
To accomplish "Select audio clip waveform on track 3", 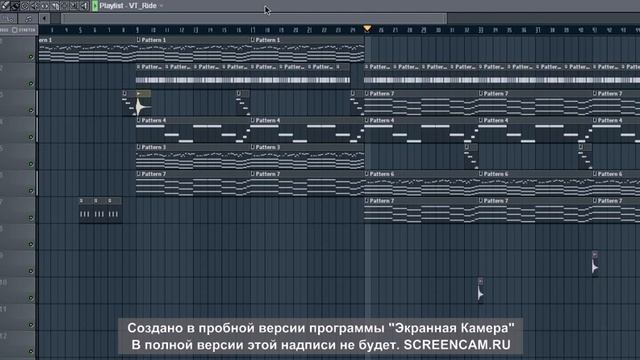I will click(143, 106).
